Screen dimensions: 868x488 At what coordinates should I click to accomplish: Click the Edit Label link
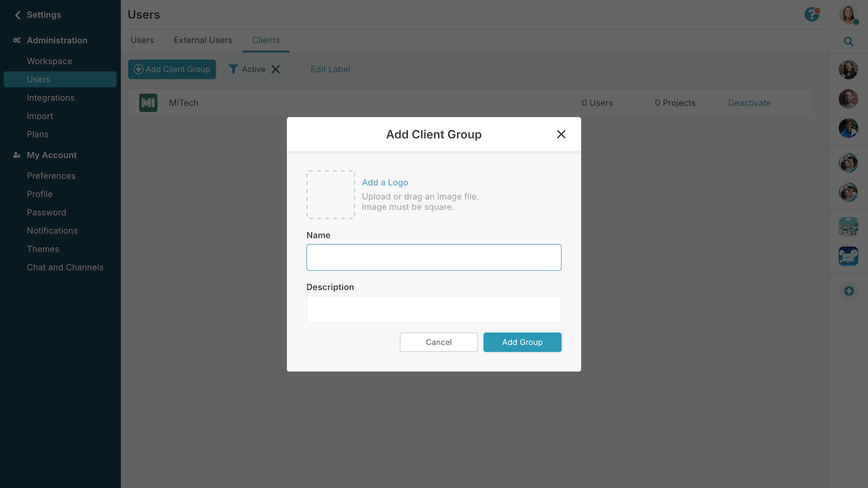click(x=330, y=70)
